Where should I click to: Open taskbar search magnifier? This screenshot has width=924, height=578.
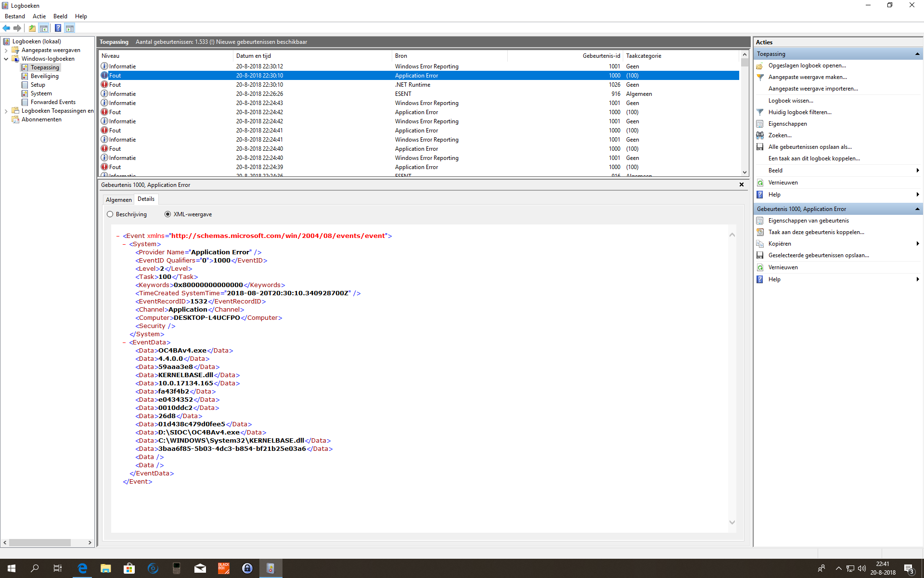pyautogui.click(x=35, y=568)
